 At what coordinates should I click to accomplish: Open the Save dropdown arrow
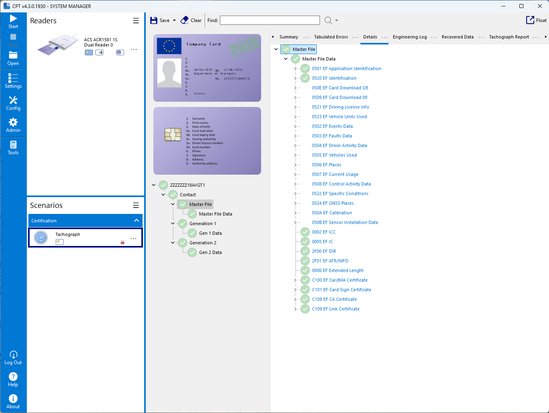pyautogui.click(x=174, y=20)
